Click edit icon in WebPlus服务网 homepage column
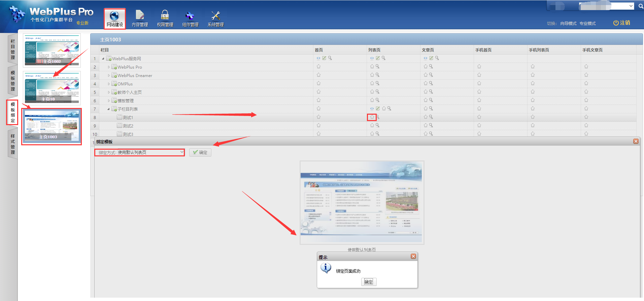Screen dimensions: 644x301 (324, 58)
